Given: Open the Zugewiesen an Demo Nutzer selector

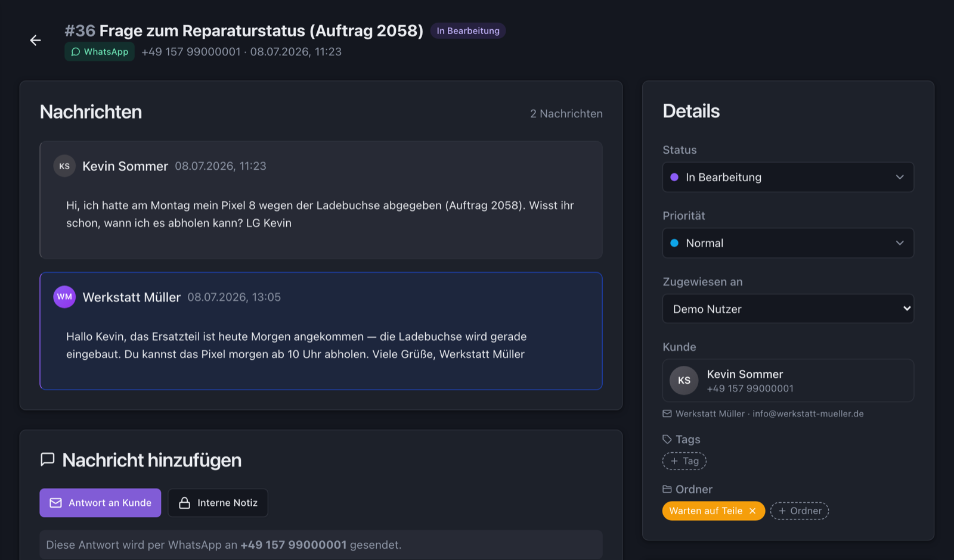Looking at the screenshot, I should pyautogui.click(x=788, y=309).
